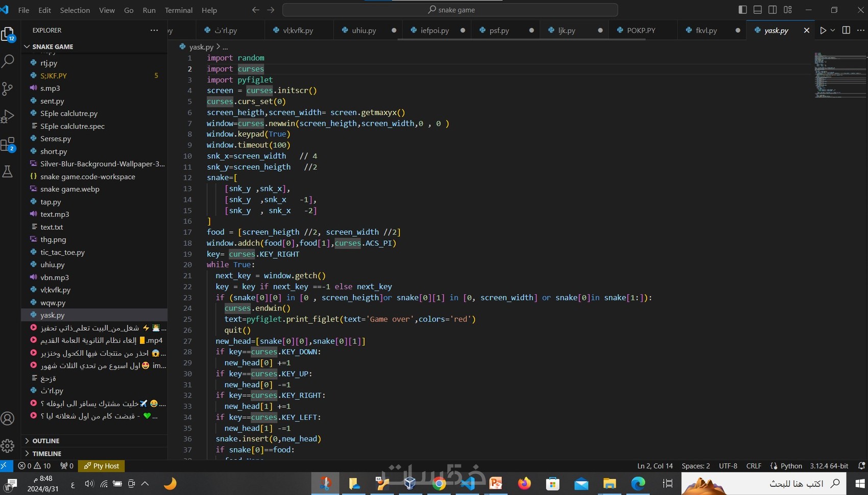This screenshot has height=495, width=868.
Task: Click the Manage settings gear icon
Action: (x=8, y=446)
